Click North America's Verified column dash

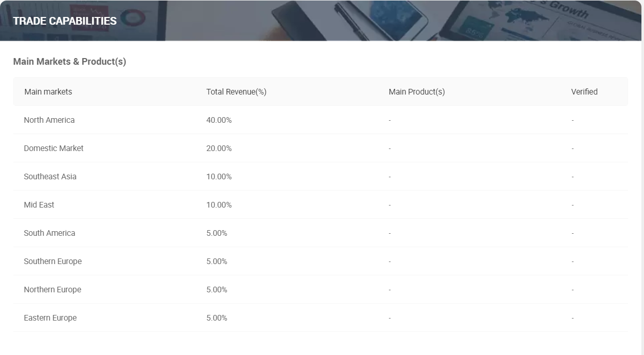(x=573, y=120)
